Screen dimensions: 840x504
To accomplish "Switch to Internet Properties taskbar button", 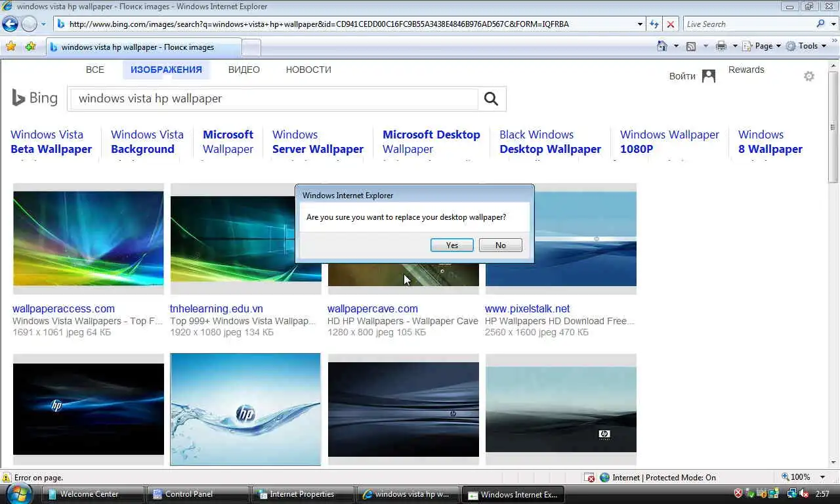I will 303,494.
